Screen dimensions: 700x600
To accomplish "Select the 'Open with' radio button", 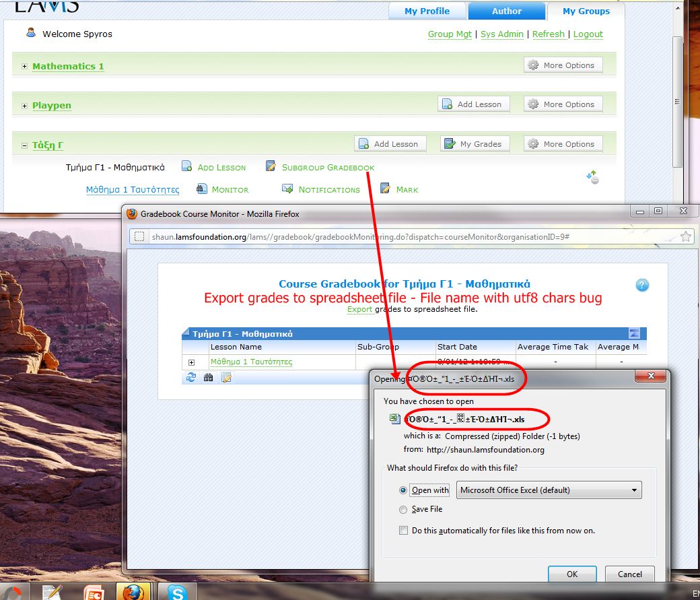I will click(x=403, y=490).
